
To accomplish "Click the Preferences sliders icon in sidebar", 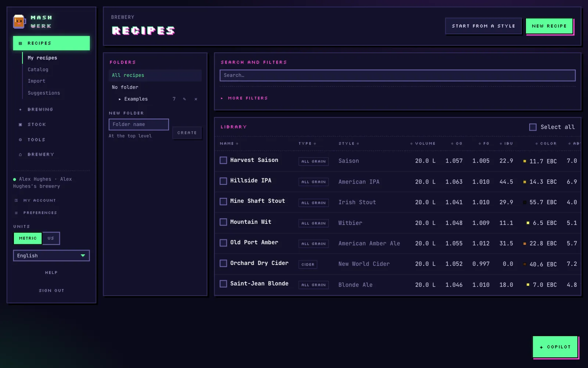I will [16, 213].
